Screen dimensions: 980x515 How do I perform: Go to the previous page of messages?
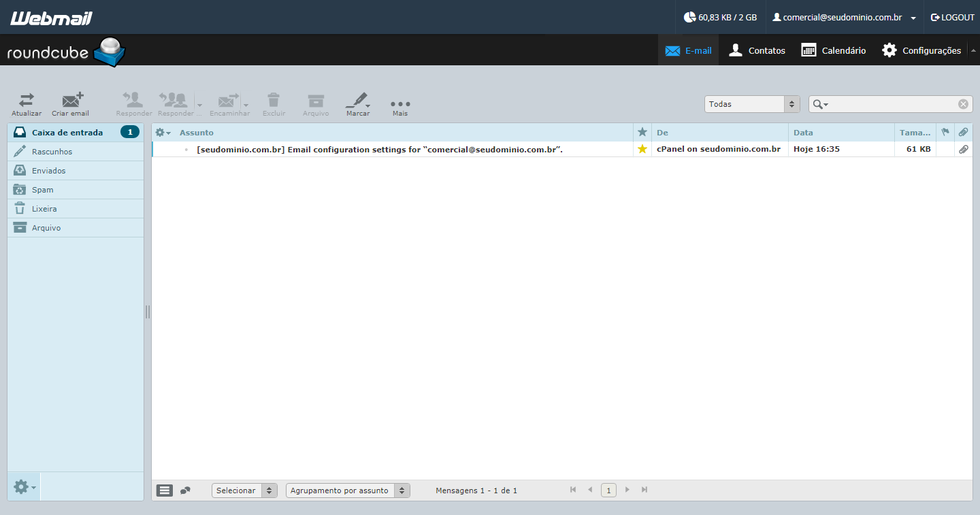pyautogui.click(x=590, y=490)
